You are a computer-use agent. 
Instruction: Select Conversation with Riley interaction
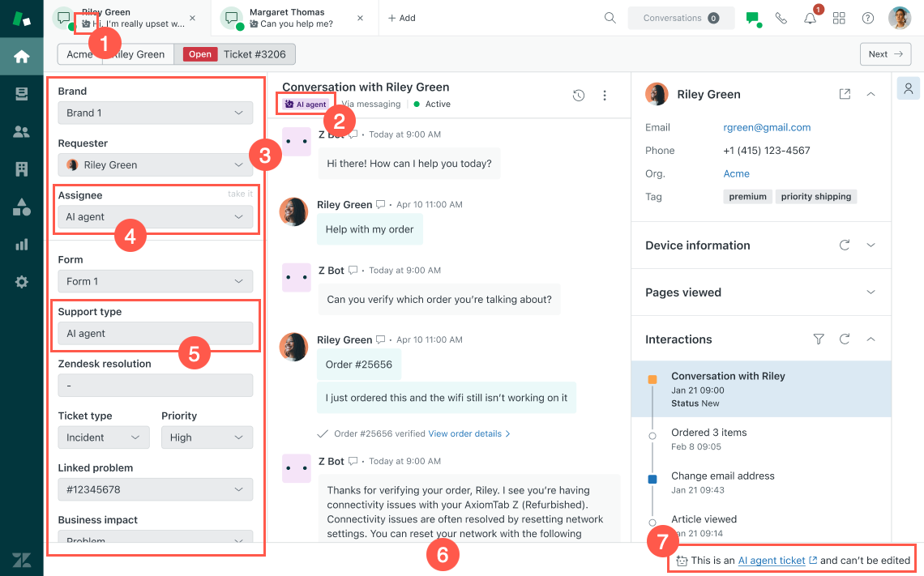tap(761, 389)
